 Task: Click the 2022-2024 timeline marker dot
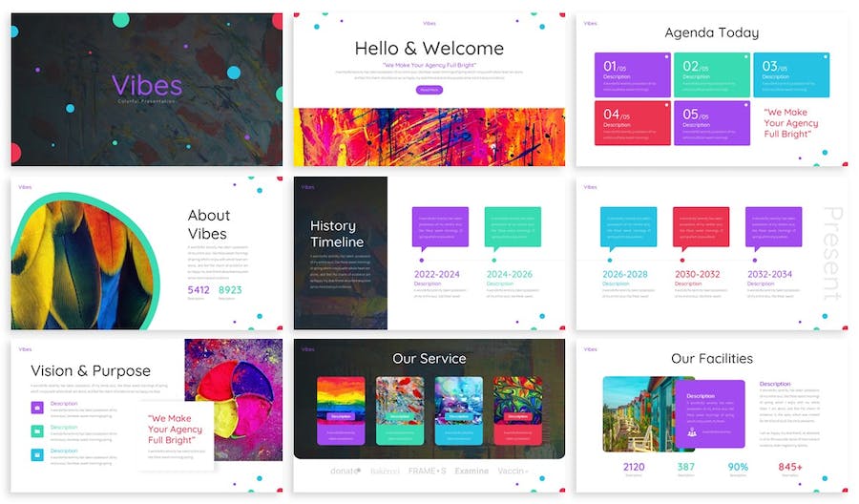pyautogui.click(x=421, y=260)
